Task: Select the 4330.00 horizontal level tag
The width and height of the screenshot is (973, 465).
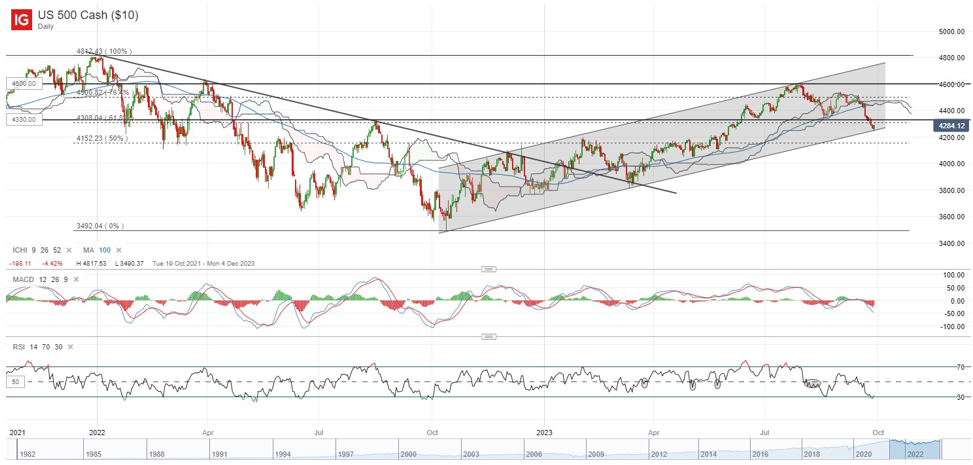Action: (x=24, y=119)
